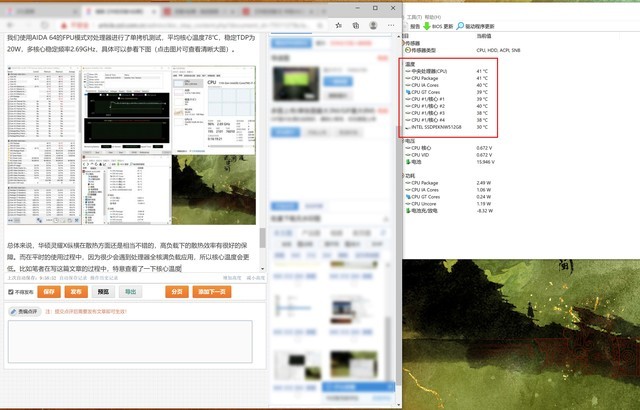
Task: Select the CPU Uncore 1.19 W row
Action: tap(449, 204)
